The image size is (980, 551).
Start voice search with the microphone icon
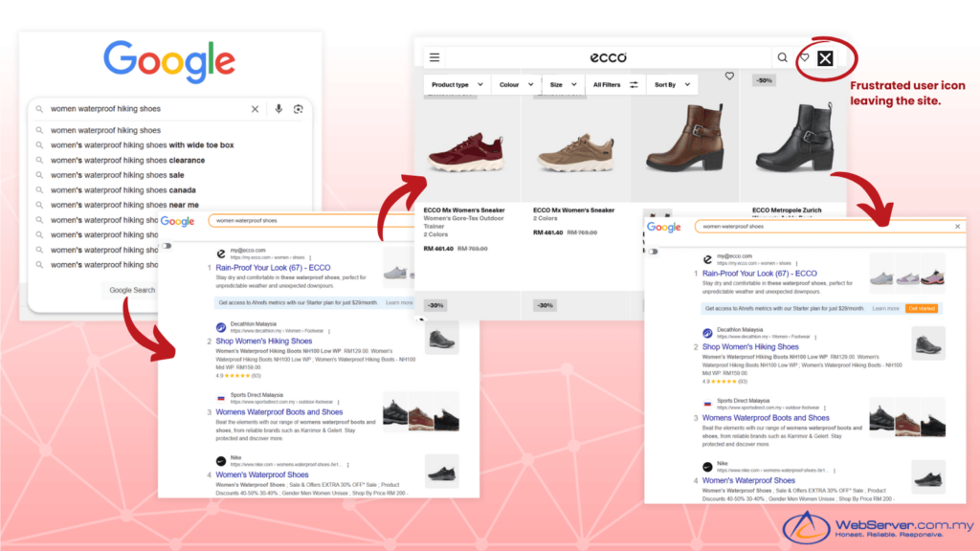click(x=278, y=109)
